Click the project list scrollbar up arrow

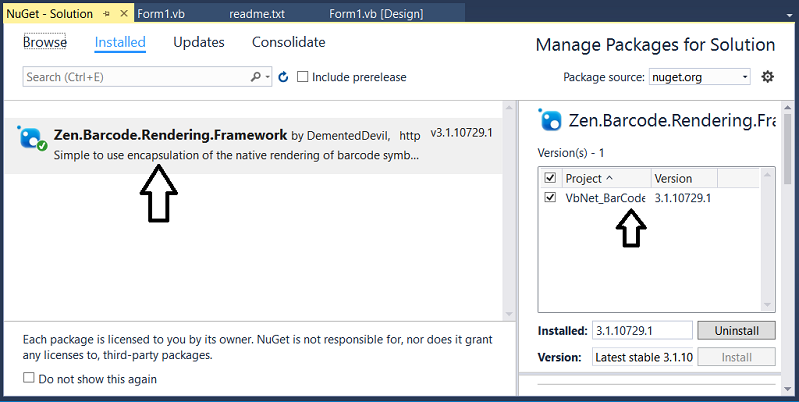(767, 174)
